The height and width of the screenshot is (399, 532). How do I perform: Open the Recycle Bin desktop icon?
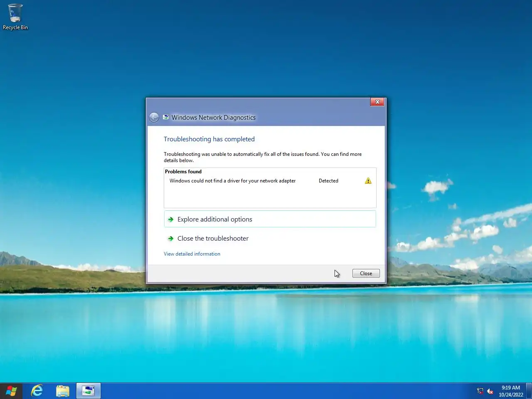(15, 17)
